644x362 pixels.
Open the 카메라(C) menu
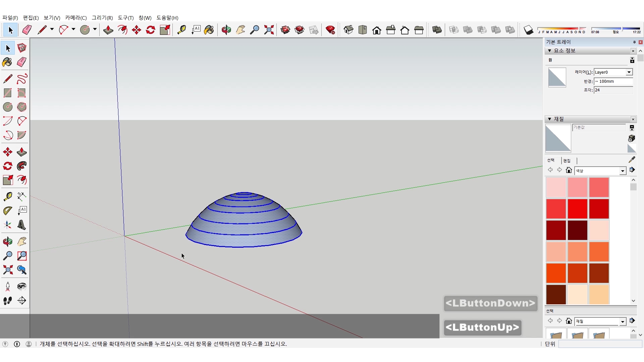tap(76, 18)
